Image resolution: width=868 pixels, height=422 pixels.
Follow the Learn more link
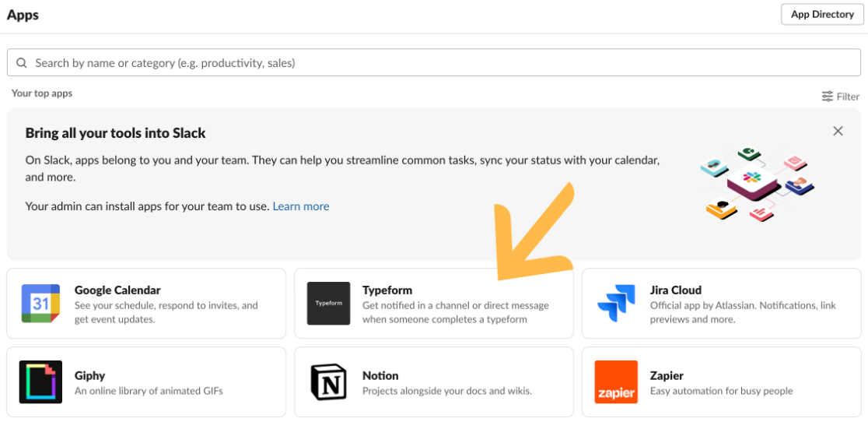pos(301,206)
